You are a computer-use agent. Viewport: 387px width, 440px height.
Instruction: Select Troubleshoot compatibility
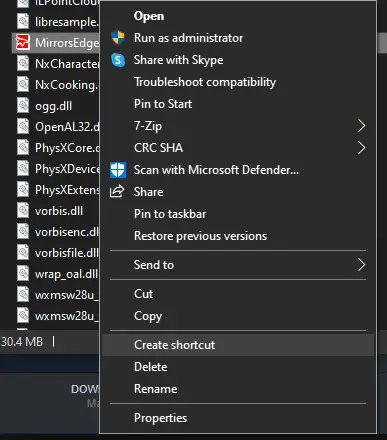(238, 82)
